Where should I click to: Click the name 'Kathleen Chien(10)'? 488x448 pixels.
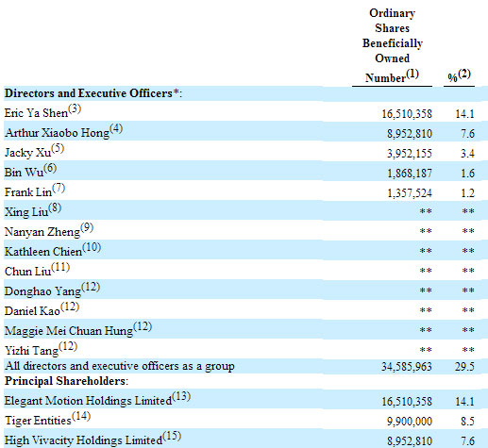coord(53,250)
